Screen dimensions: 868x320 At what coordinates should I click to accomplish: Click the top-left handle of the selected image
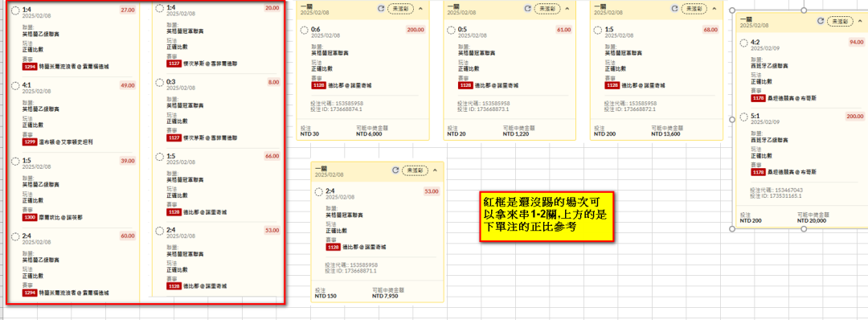732,10
